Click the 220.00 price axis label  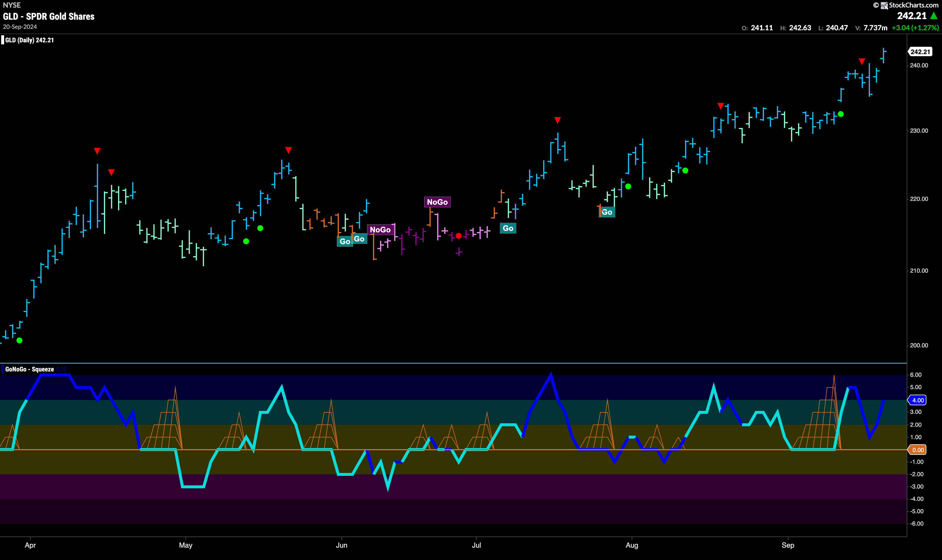[x=919, y=199]
